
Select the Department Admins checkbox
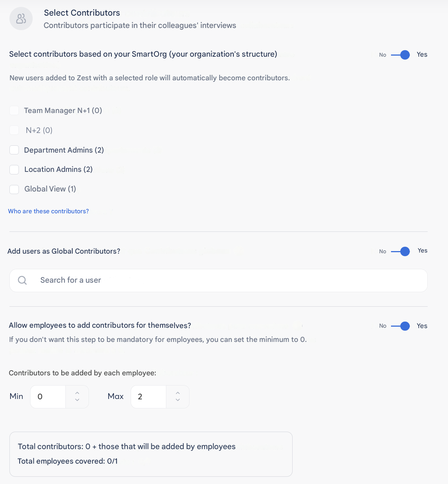[x=14, y=150]
